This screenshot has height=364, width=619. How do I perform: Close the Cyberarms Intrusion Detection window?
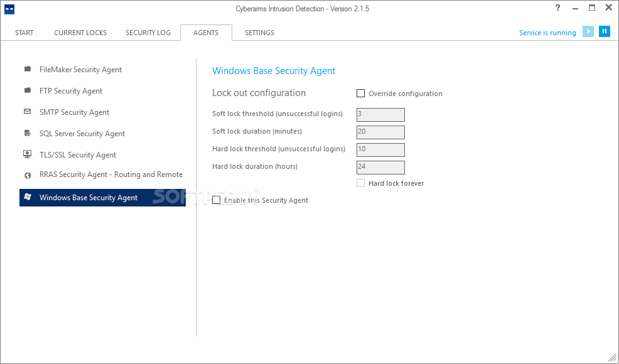pyautogui.click(x=609, y=8)
